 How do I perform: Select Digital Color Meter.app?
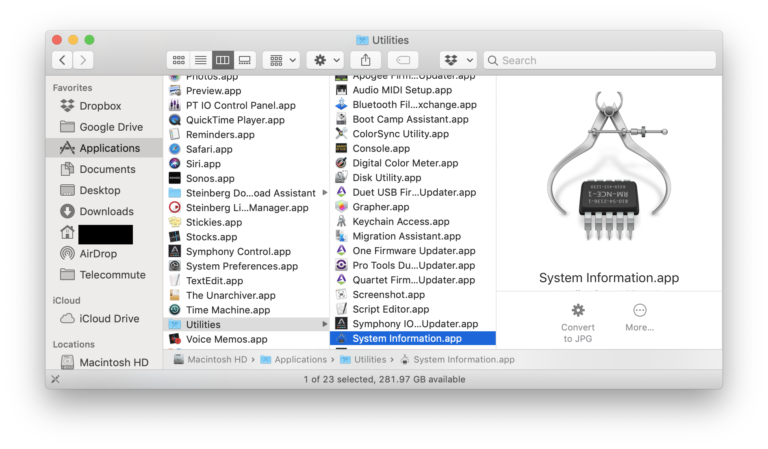click(413, 163)
